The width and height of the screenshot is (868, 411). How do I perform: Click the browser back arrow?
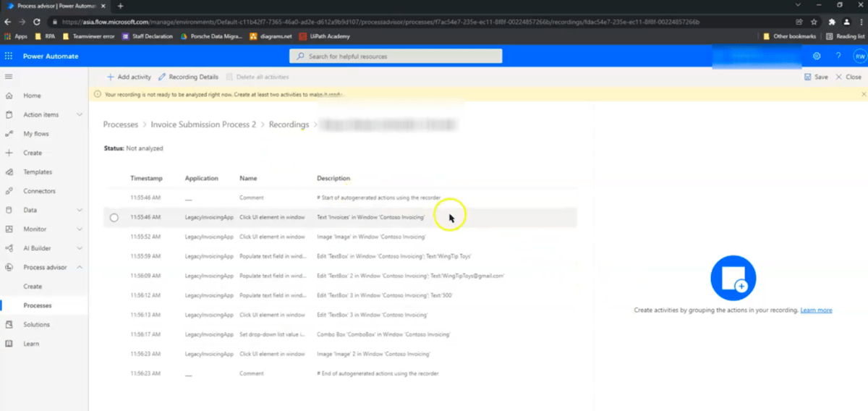[x=8, y=22]
